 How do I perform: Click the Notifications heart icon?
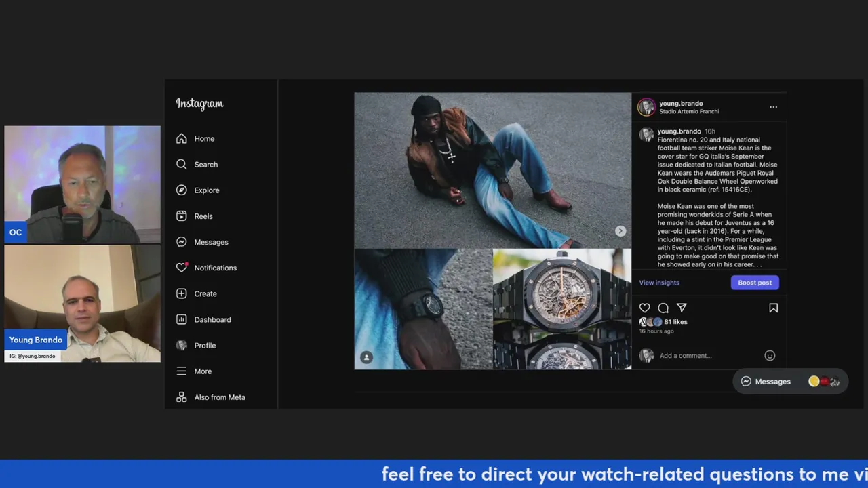181,267
